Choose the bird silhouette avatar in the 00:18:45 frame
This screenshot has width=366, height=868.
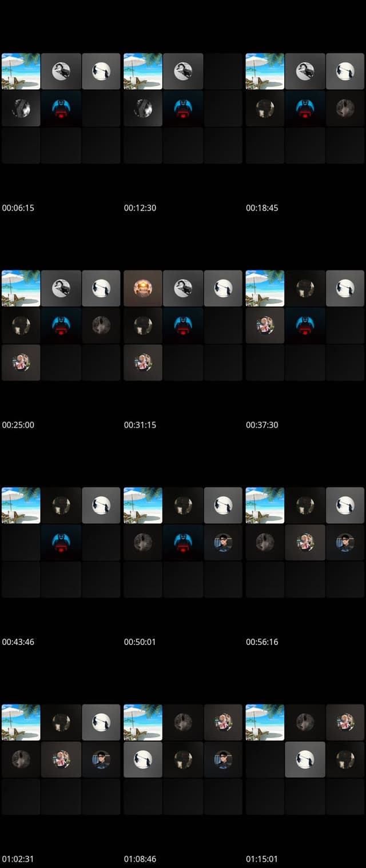[x=345, y=71]
